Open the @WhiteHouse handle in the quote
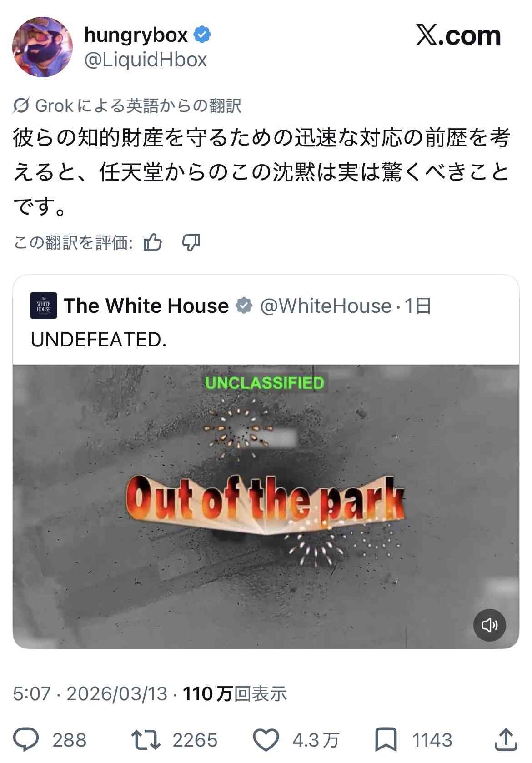This screenshot has height=763, width=532. pos(326,306)
